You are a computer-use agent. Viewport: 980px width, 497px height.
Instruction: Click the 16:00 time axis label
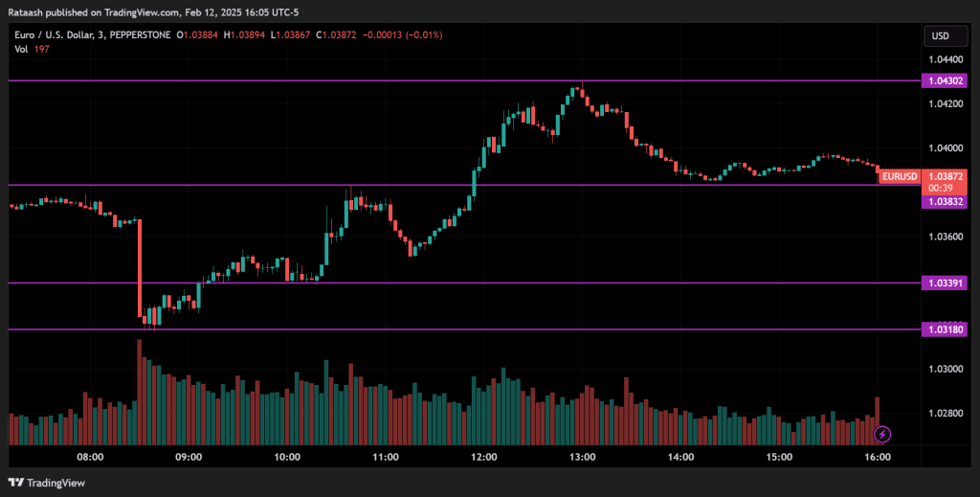click(x=877, y=458)
